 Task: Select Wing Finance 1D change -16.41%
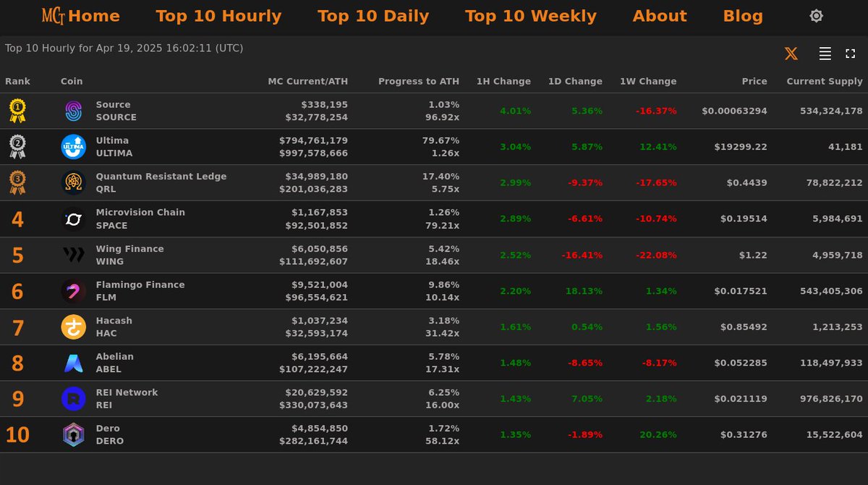(x=582, y=255)
